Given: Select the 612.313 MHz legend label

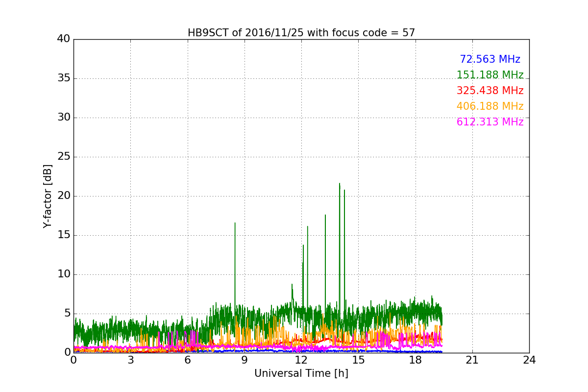Looking at the screenshot, I should point(490,122).
